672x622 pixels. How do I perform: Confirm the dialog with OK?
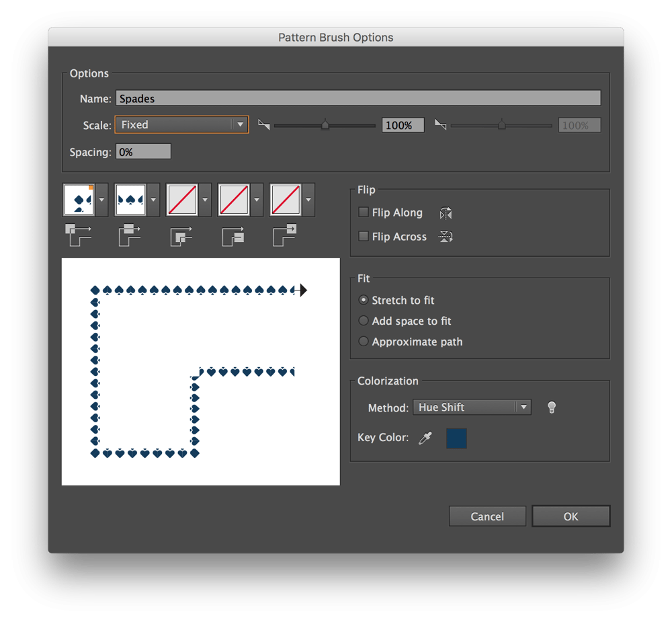point(571,516)
